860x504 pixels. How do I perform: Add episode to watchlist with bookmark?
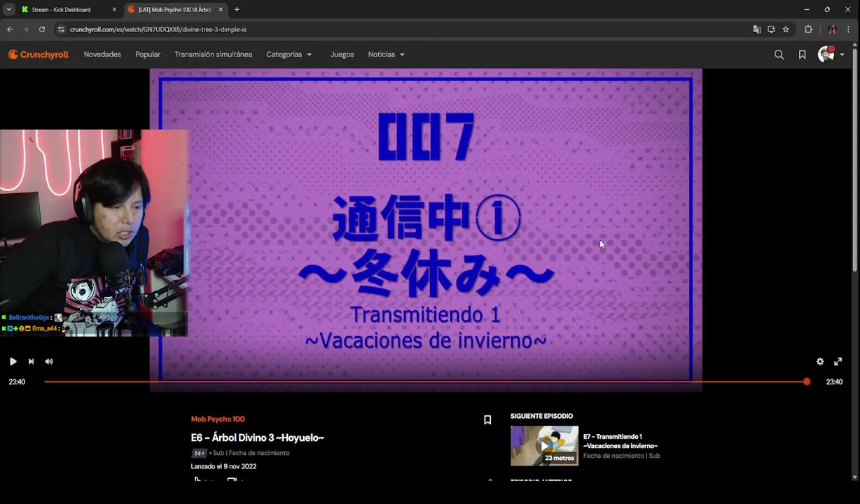pyautogui.click(x=487, y=420)
